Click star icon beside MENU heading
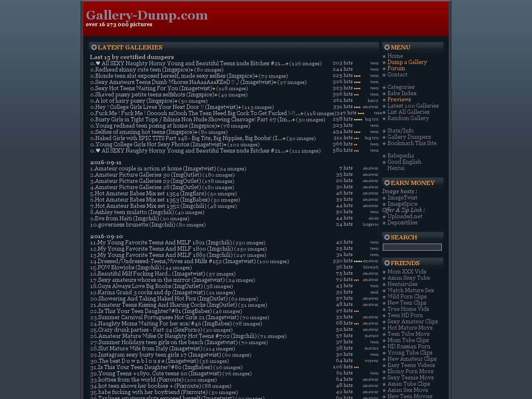The width and height of the screenshot is (532, 399). click(x=387, y=47)
